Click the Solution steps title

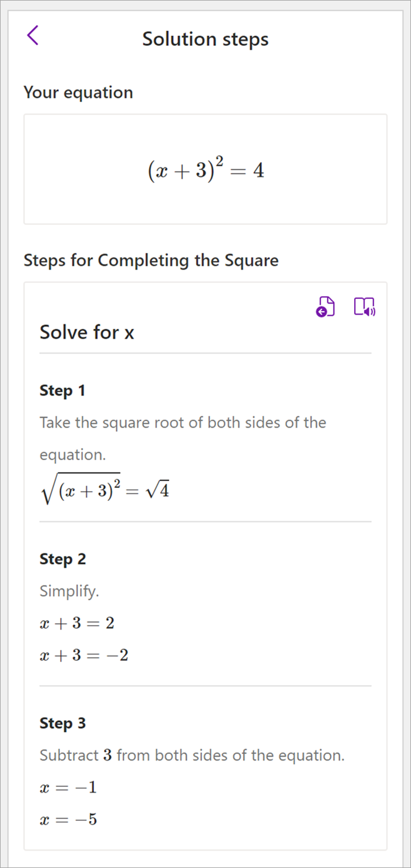pos(205,39)
